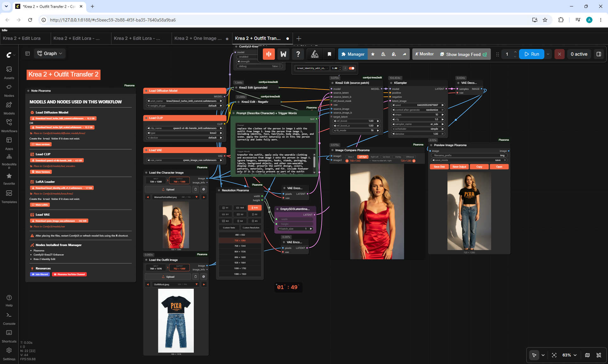The image size is (608, 364).
Task: Open the Assets sidebar panel
Action: 9,73
